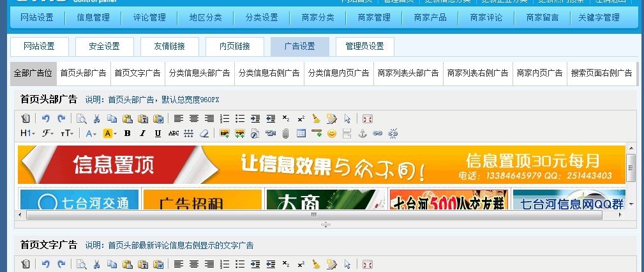Image resolution: width=644 pixels, height=272 pixels.
Task: Open the font family dropdown
Action: point(48,133)
